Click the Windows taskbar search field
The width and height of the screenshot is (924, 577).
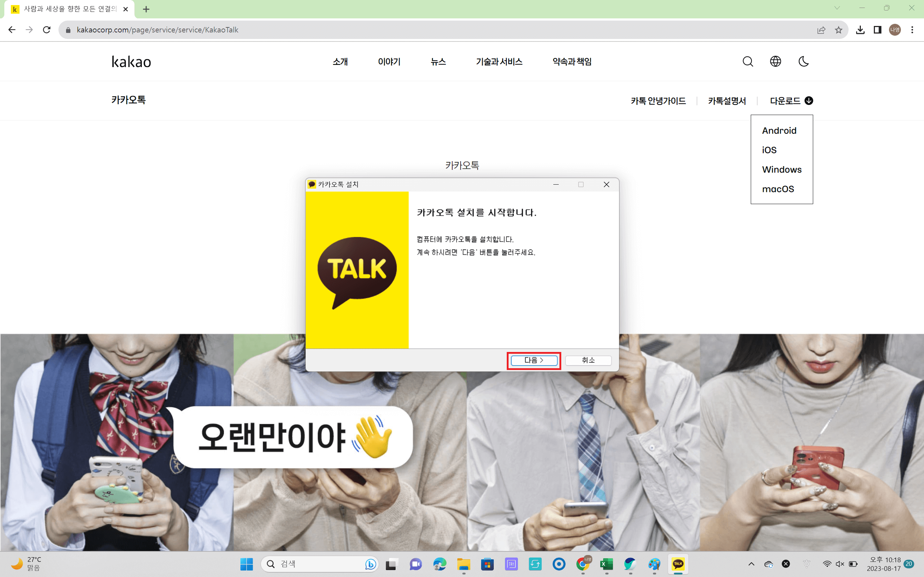click(x=313, y=564)
